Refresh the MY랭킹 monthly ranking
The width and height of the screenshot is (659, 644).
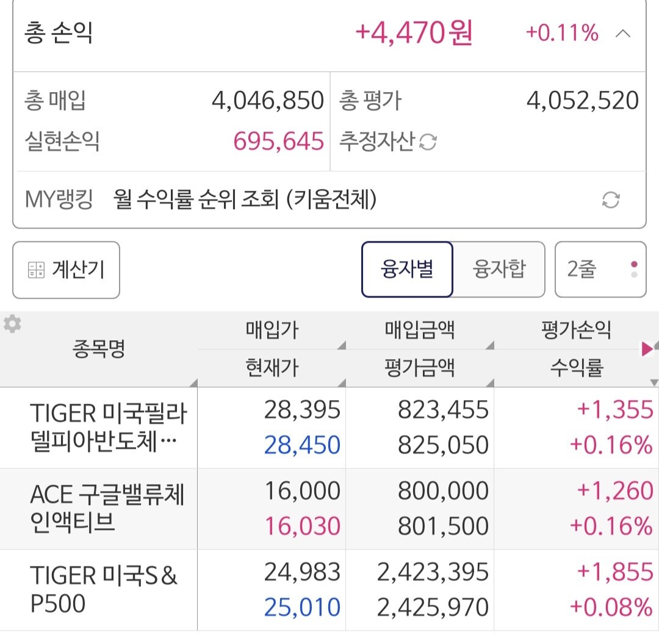click(x=610, y=200)
